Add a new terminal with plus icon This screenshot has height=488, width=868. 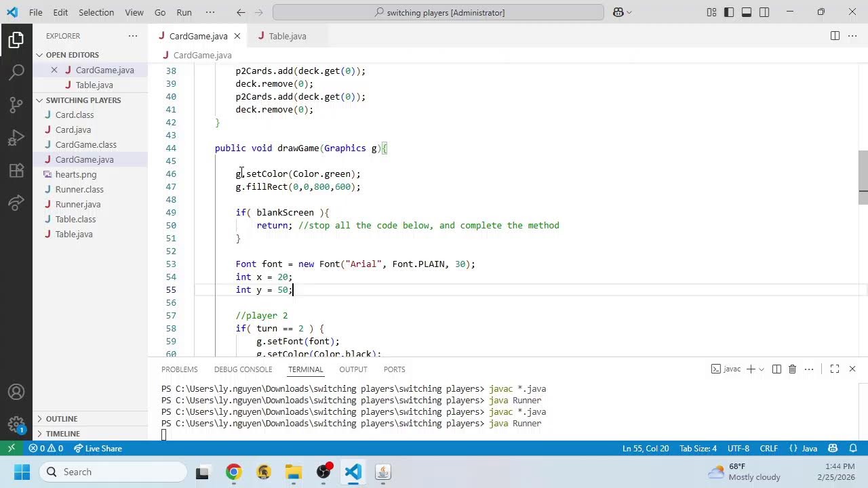(751, 369)
